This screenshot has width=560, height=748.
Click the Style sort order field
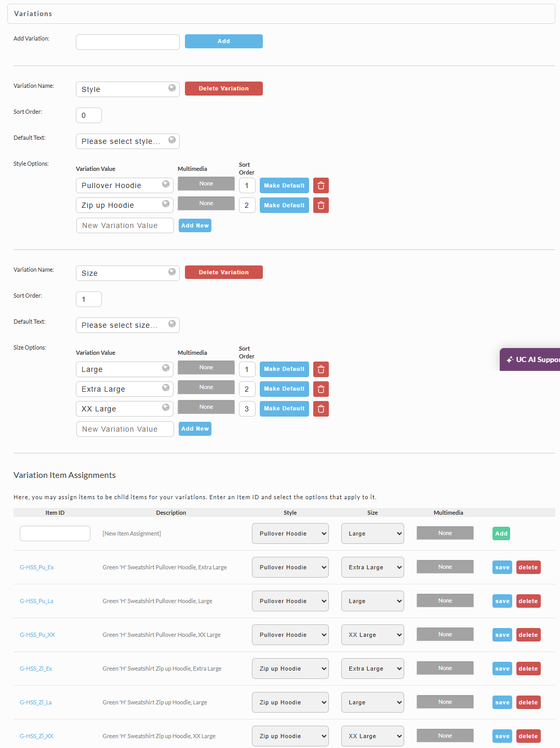point(89,115)
